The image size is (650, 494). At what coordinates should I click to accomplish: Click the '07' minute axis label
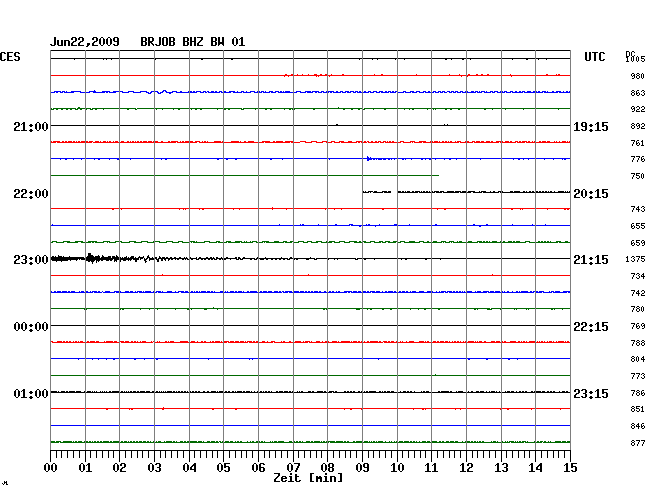click(293, 467)
